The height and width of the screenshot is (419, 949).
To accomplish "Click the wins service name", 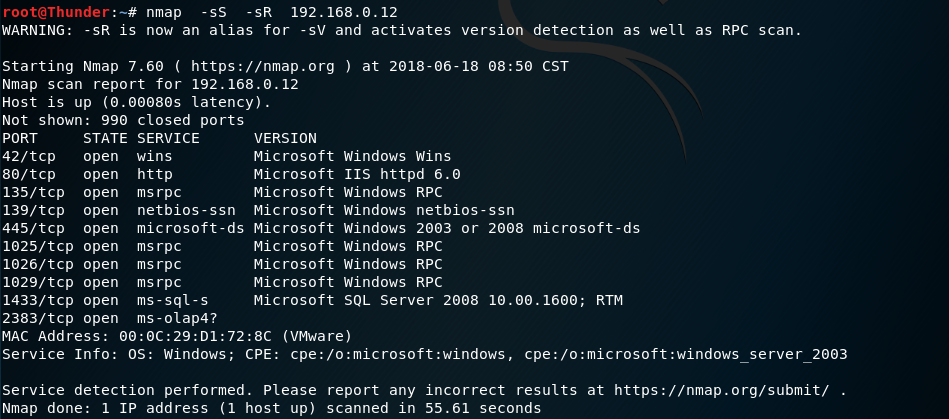I will tap(155, 156).
